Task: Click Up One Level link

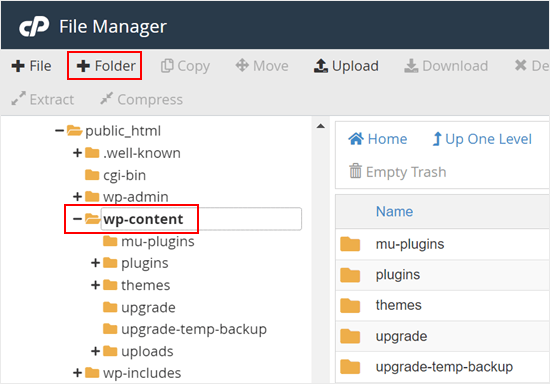Action: (482, 139)
